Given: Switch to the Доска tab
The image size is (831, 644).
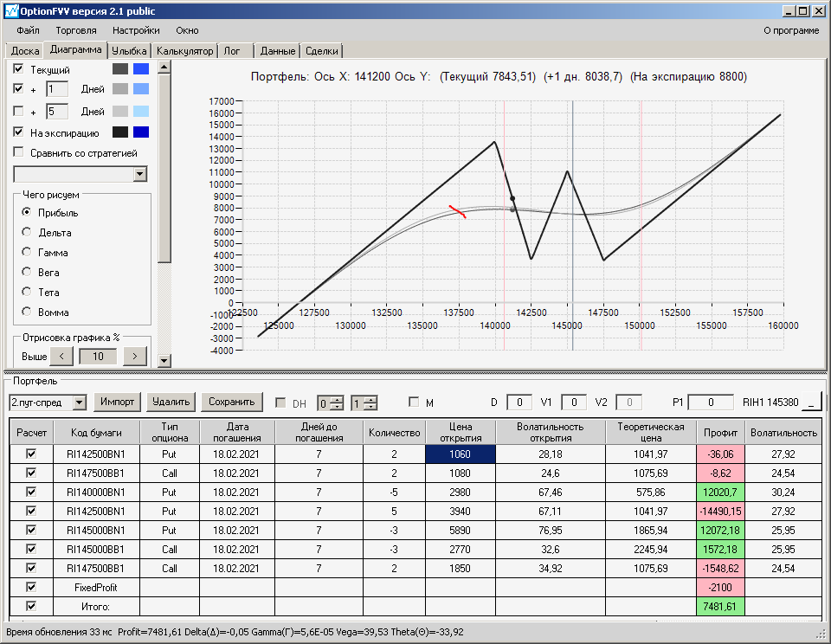Looking at the screenshot, I should [x=25, y=51].
